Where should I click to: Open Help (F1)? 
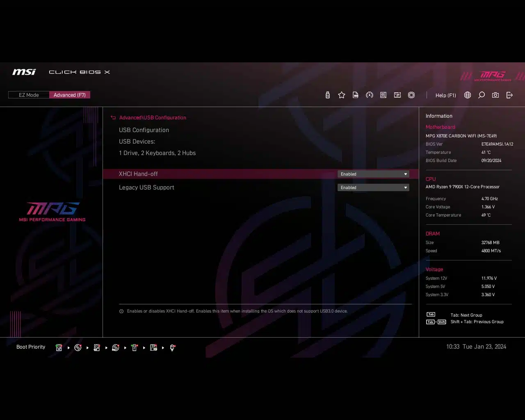click(x=445, y=95)
